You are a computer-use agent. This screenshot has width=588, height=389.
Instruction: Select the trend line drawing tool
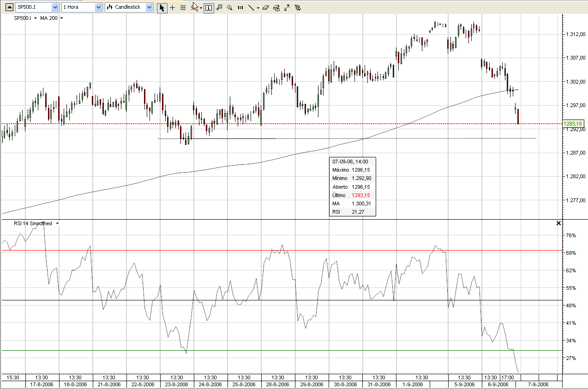[251, 7]
